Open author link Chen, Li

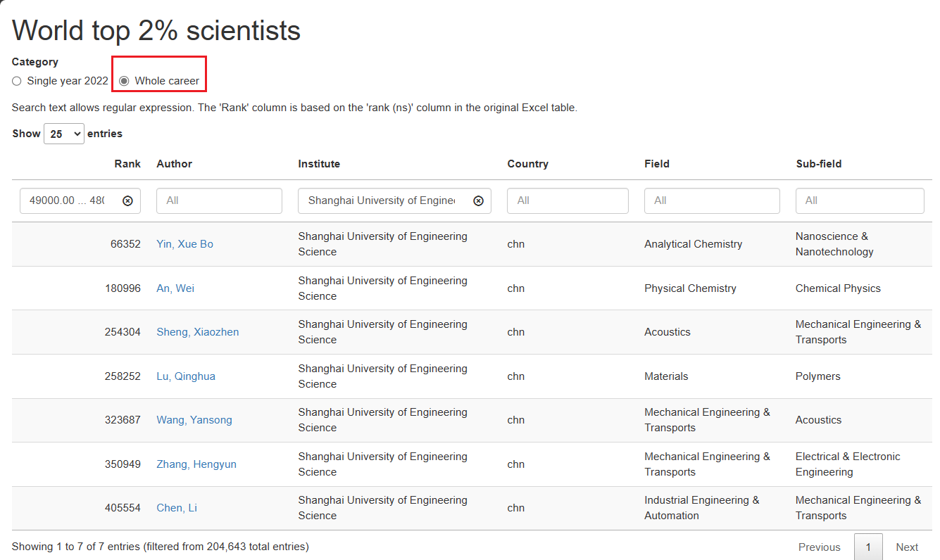(177, 508)
